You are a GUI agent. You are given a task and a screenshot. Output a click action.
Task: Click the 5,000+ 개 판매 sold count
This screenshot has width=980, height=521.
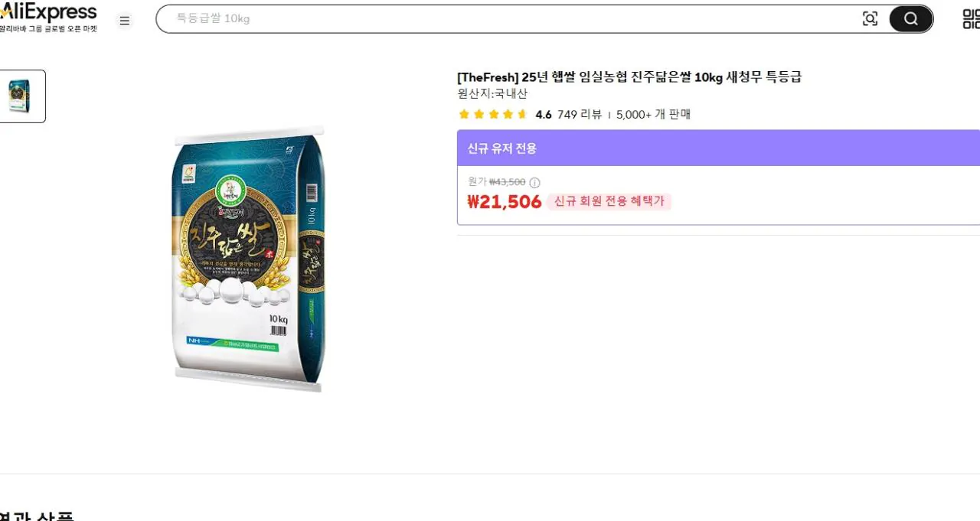pyautogui.click(x=653, y=115)
